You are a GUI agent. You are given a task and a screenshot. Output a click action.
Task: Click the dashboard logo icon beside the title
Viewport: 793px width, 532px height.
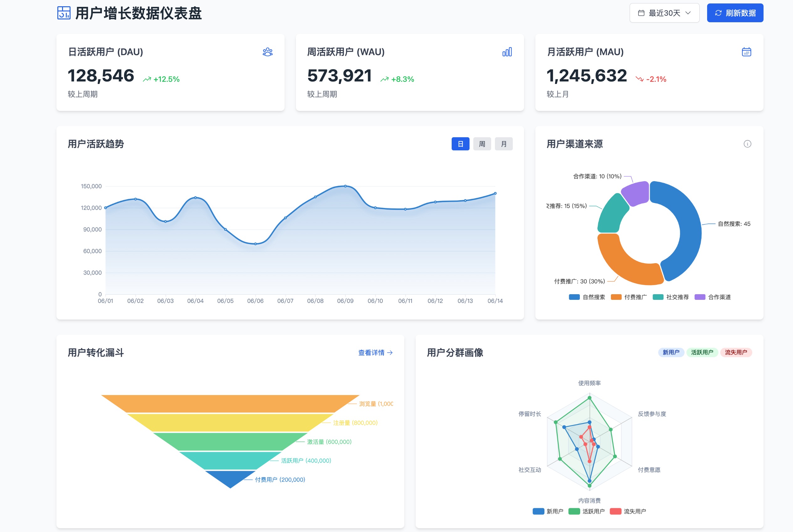(64, 13)
